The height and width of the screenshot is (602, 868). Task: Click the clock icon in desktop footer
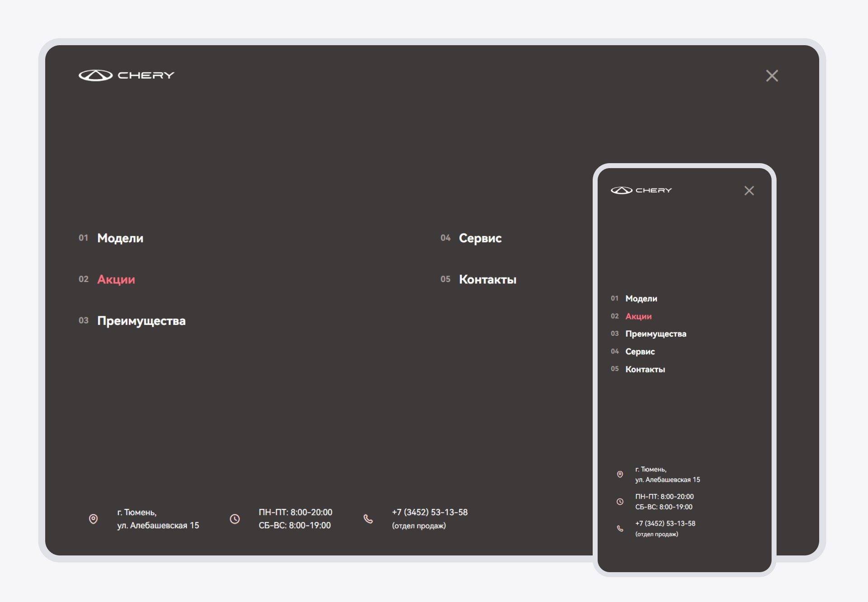pos(235,519)
